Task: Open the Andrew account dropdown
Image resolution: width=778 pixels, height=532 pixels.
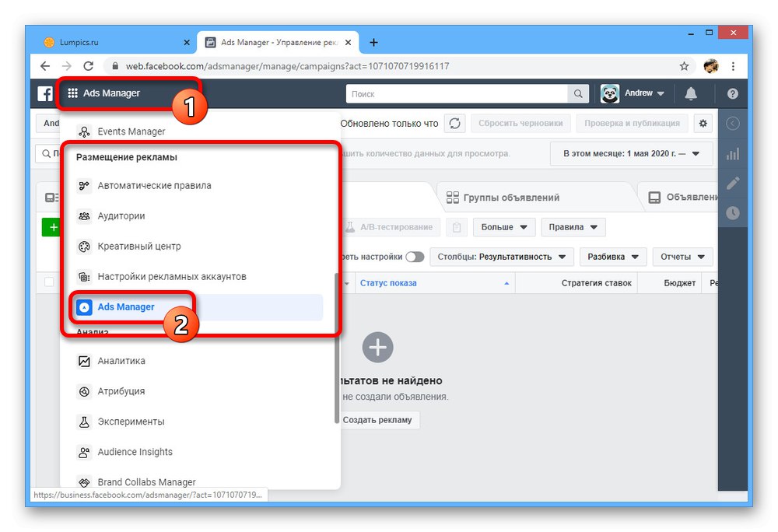Action: click(633, 93)
